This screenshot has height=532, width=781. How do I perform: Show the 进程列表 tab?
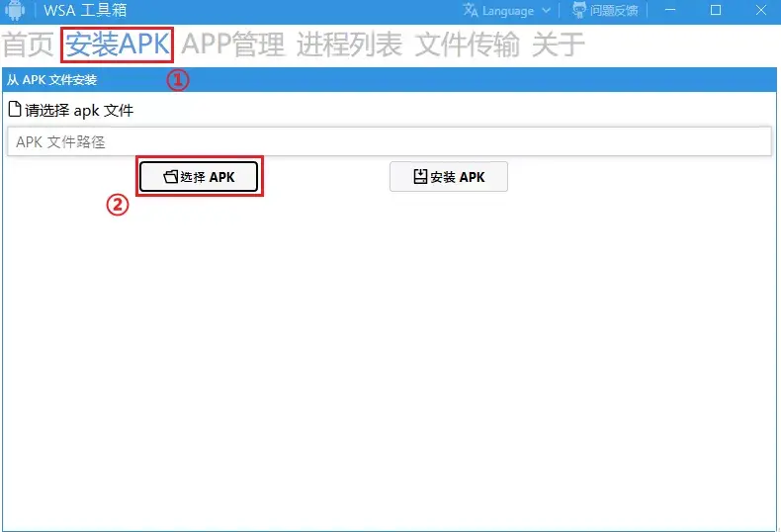[x=349, y=44]
